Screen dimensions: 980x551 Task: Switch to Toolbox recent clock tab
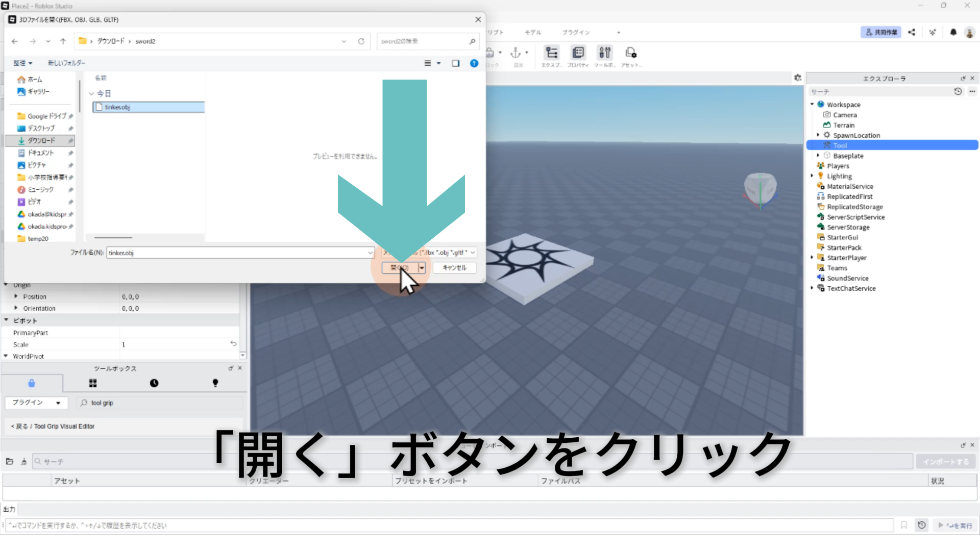click(154, 383)
